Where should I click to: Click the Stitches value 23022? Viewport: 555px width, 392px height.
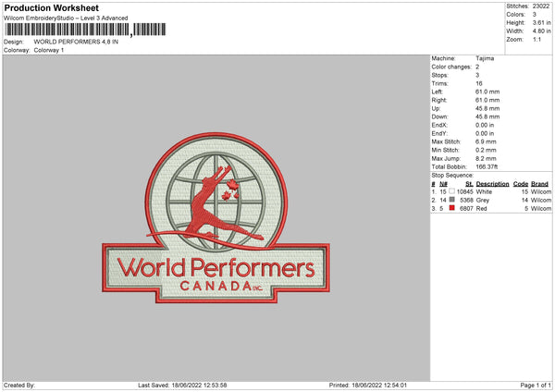tap(541, 6)
